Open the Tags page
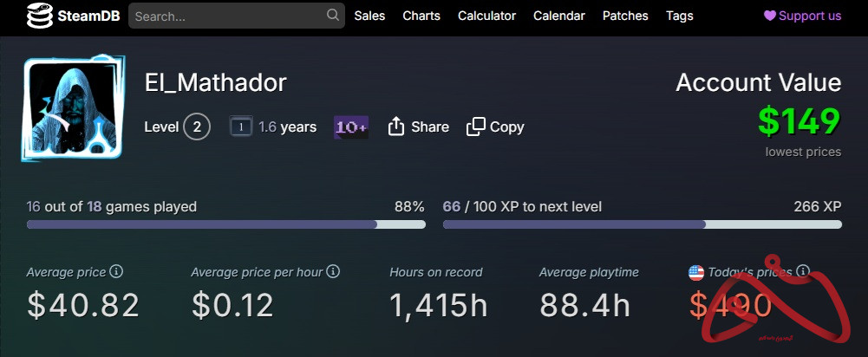This screenshot has width=868, height=357. click(679, 16)
